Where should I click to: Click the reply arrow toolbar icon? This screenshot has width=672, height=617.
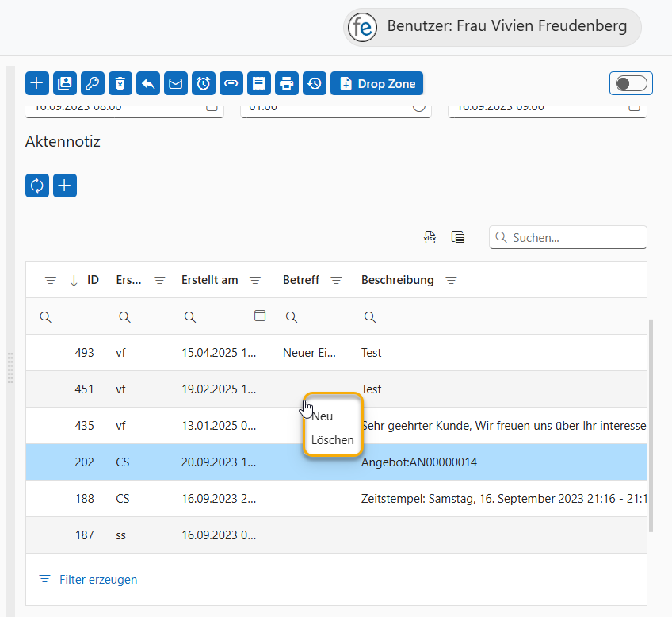[148, 83]
